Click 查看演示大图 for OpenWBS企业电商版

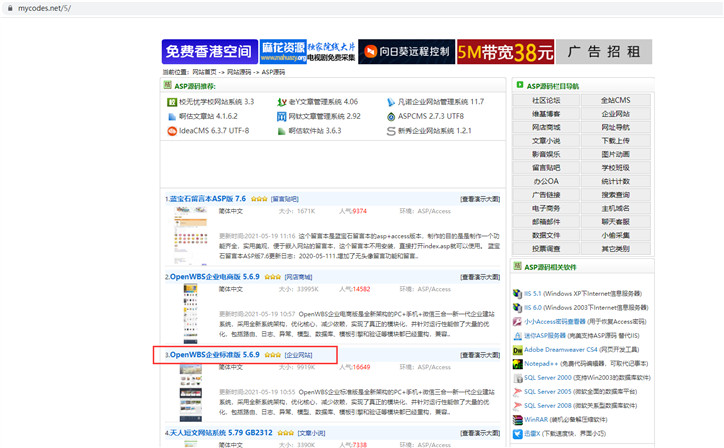[480, 277]
